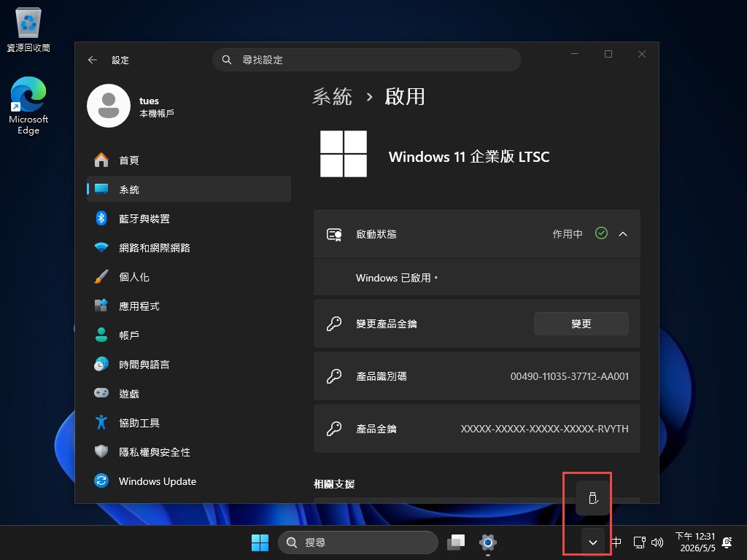Open Microsoft Edge desktop shortcut
Viewport: 747px width, 560px height.
(x=28, y=106)
